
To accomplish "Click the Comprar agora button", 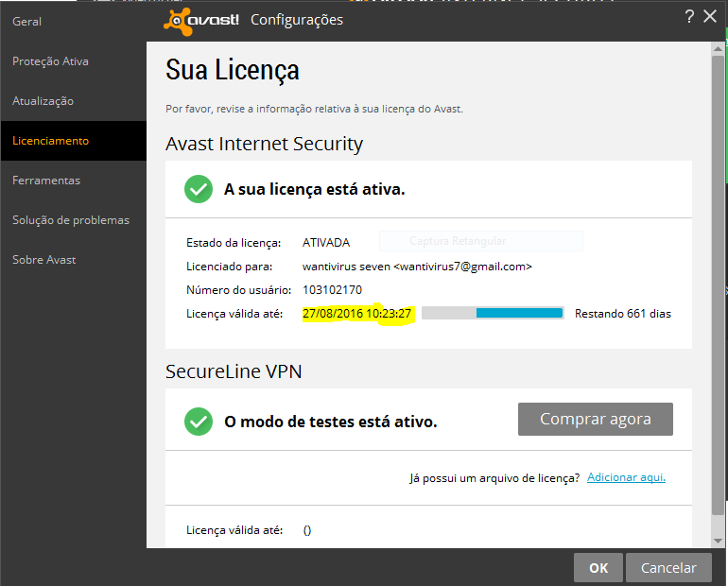I will (596, 419).
